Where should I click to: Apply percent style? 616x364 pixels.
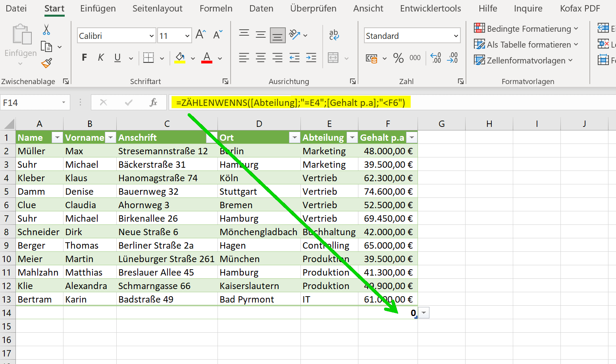[x=398, y=58]
